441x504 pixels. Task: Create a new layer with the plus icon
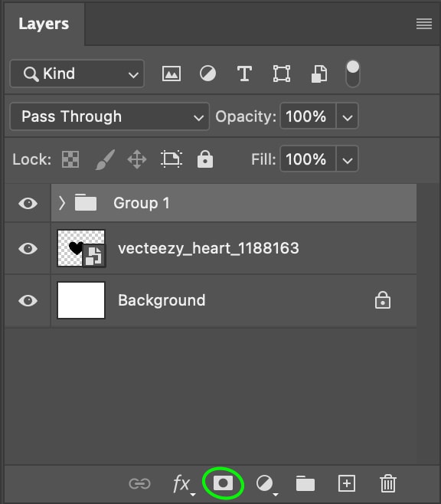(x=347, y=483)
